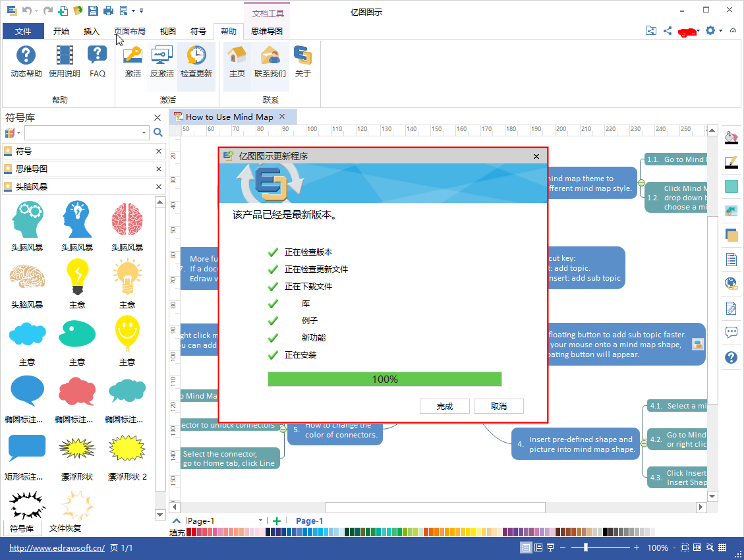Close the 亿图图示更新程序 update dialog
Image resolution: width=744 pixels, height=560 pixels.
(x=536, y=157)
